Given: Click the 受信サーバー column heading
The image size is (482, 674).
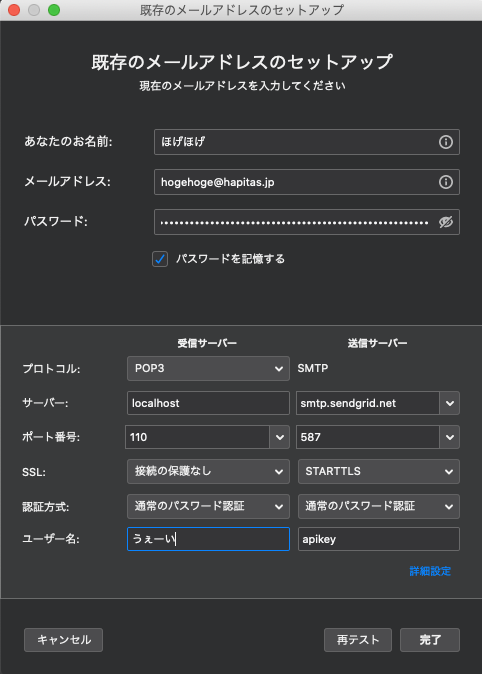Looking at the screenshot, I should (x=207, y=343).
